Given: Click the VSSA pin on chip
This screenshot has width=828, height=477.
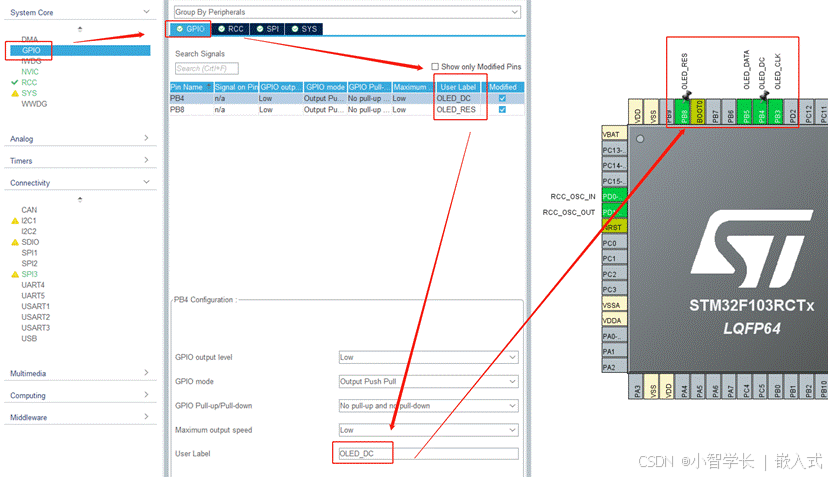Looking at the screenshot, I should [x=615, y=305].
